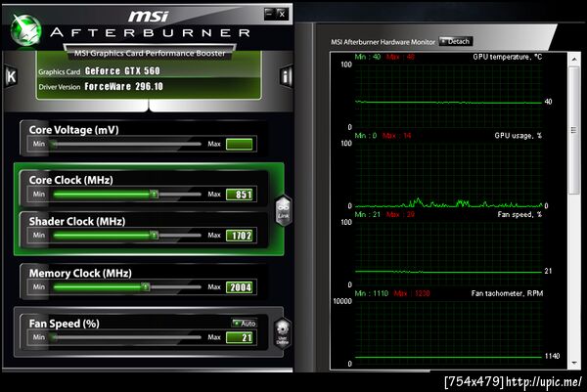
Task: Toggle the core and shader clock Link button
Action: pos(284,210)
